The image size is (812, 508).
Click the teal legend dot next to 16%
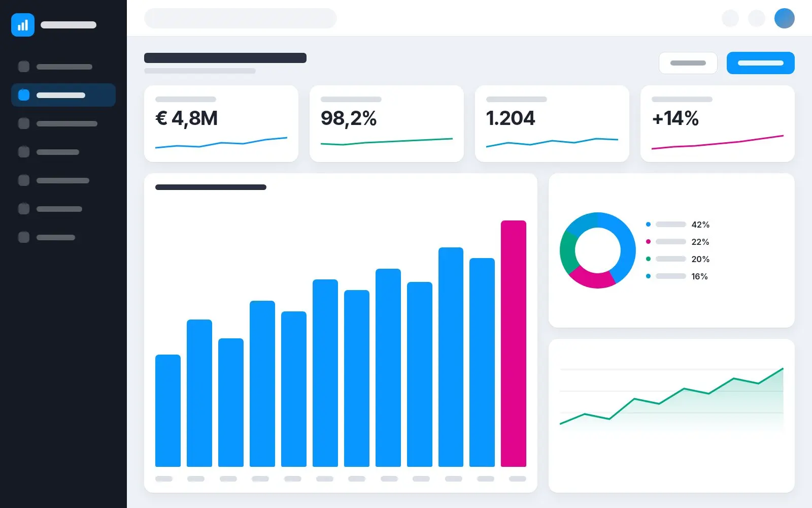tap(648, 276)
